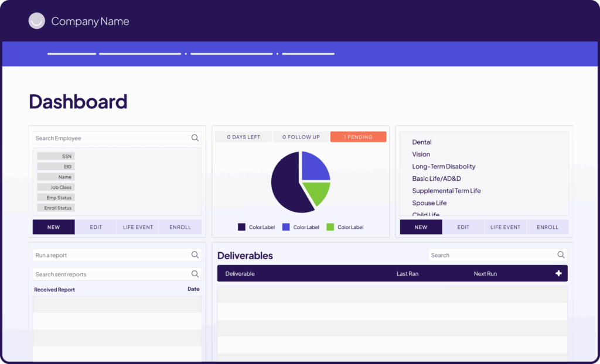Click the Company Name logo icon

(37, 21)
